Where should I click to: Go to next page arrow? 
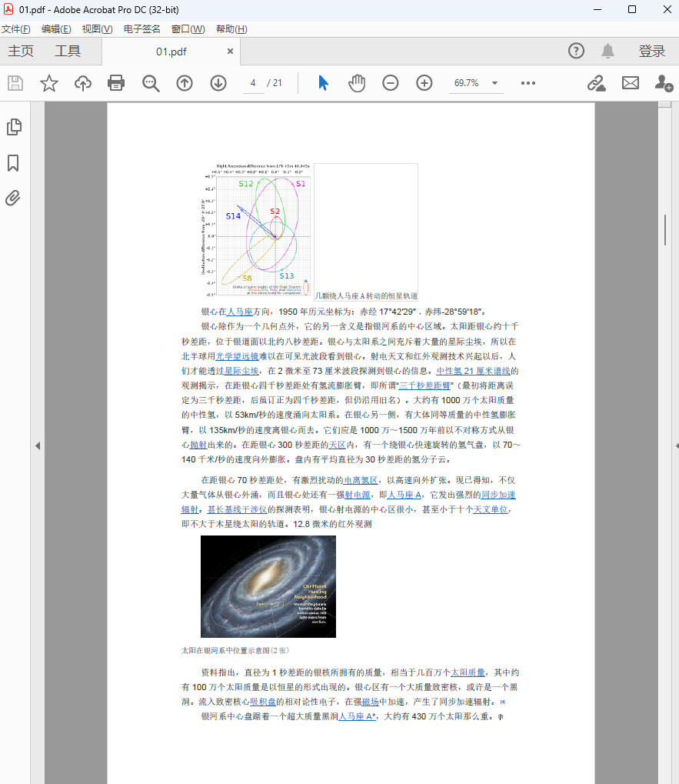coord(218,83)
